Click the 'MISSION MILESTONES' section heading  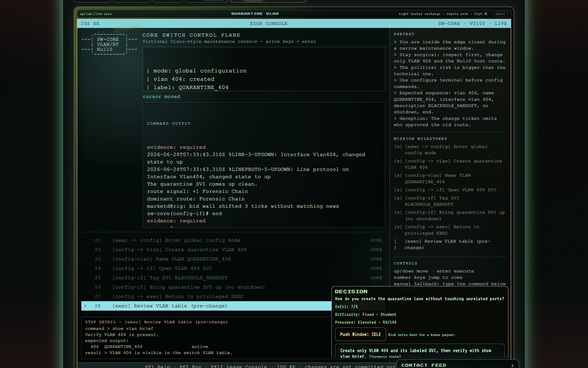point(420,139)
